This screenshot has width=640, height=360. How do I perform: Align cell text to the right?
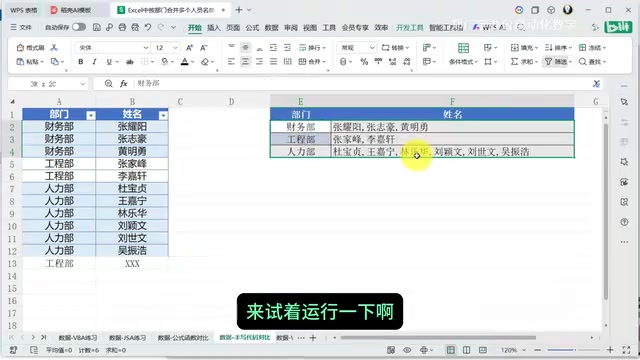(x=259, y=62)
